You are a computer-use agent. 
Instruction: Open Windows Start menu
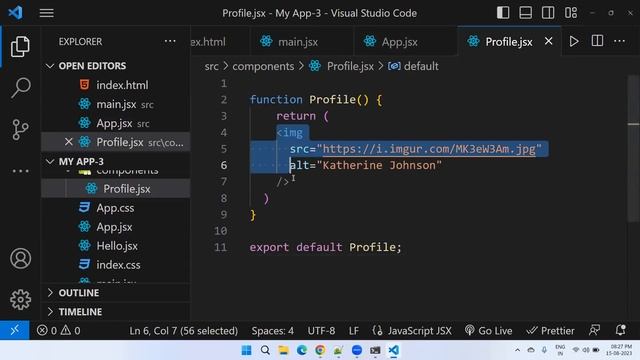point(247,350)
